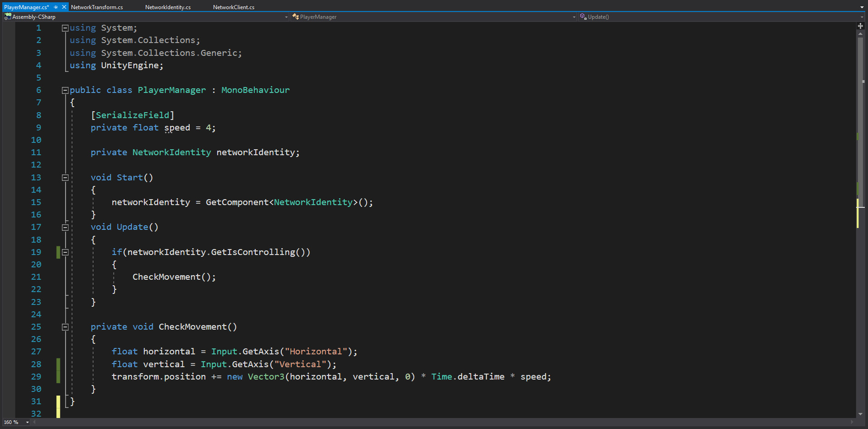The width and height of the screenshot is (868, 429).
Task: Open the open-documents list arrow
Action: click(862, 7)
